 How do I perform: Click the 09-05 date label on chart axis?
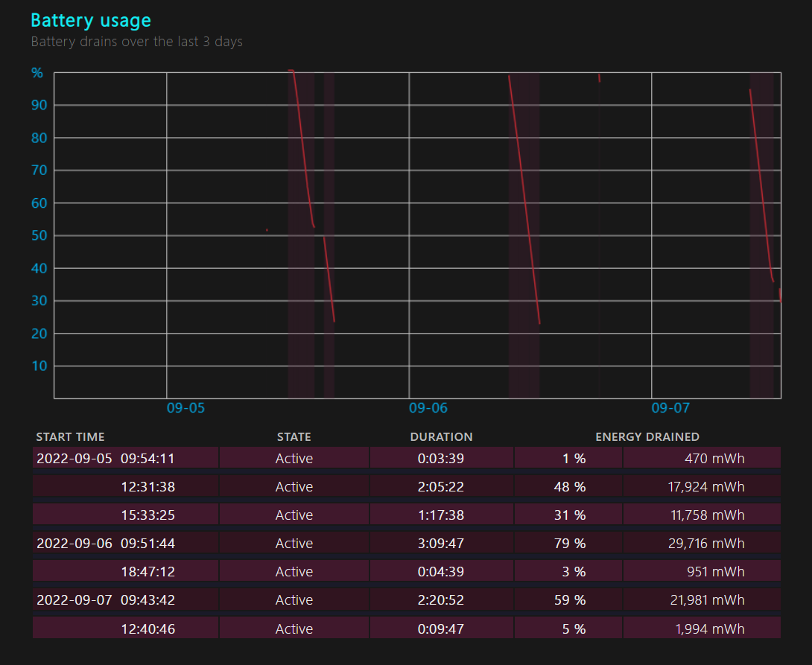coord(185,408)
